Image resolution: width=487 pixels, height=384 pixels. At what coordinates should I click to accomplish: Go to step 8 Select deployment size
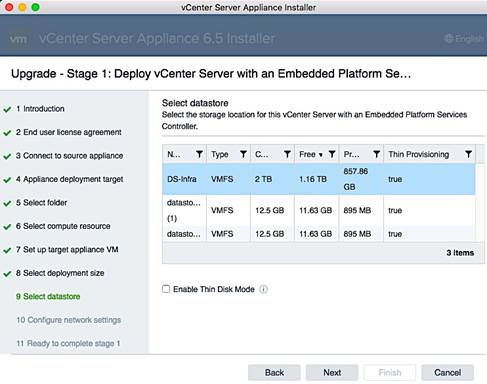(60, 273)
